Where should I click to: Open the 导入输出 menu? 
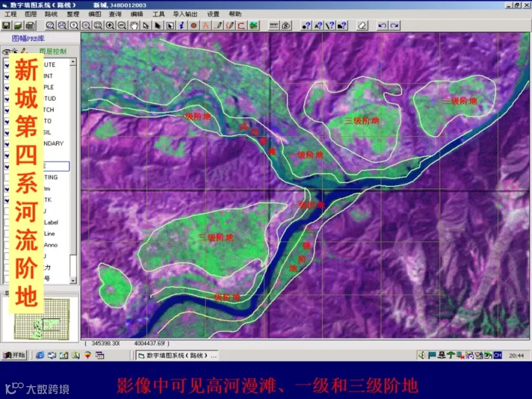pyautogui.click(x=185, y=14)
